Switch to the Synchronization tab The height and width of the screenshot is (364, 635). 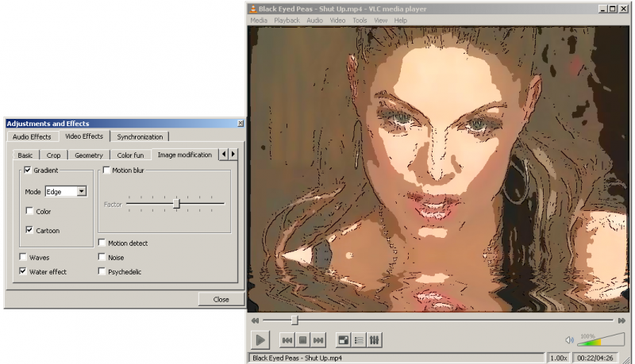140,136
